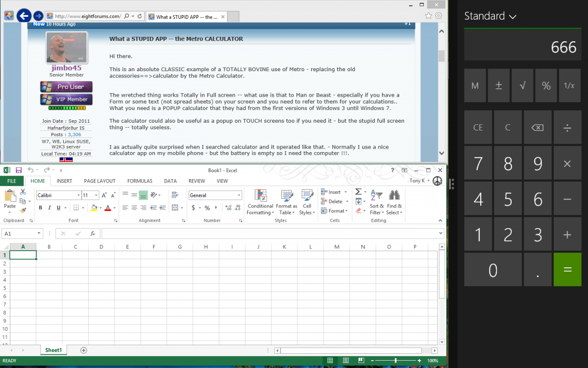
Task: Open Sort & Filter menu
Action: (377, 202)
